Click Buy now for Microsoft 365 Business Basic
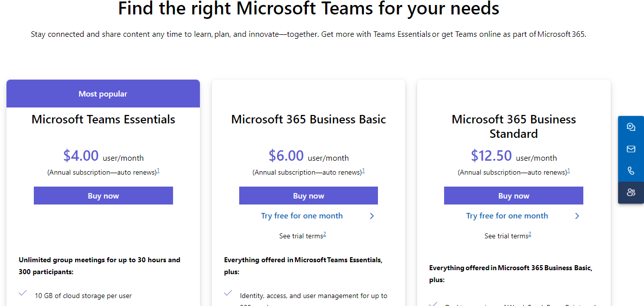 pyautogui.click(x=308, y=195)
